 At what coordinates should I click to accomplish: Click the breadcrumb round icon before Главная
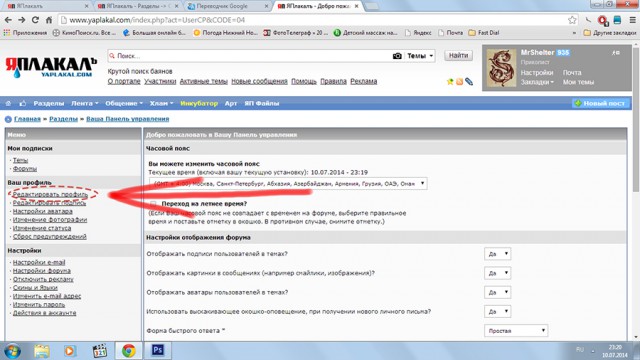(x=8, y=119)
